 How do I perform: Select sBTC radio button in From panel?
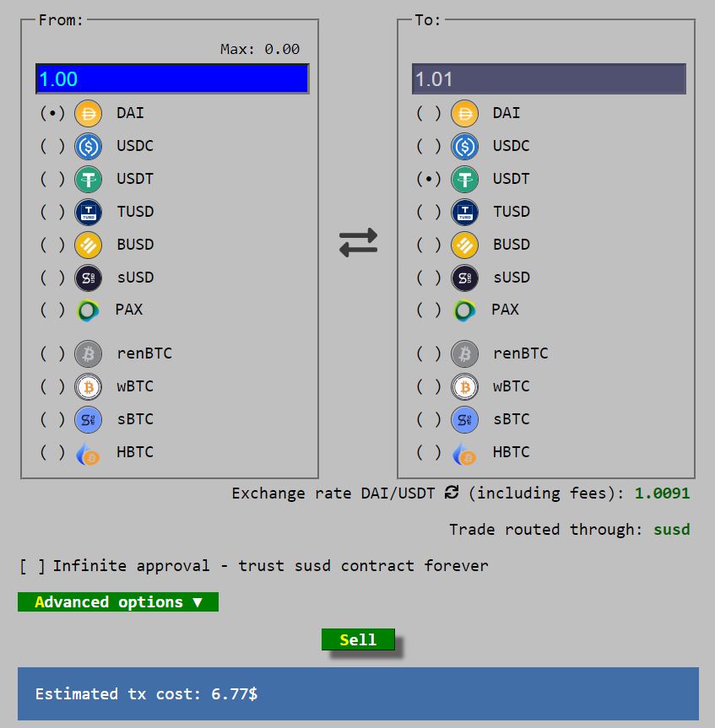[x=51, y=419]
